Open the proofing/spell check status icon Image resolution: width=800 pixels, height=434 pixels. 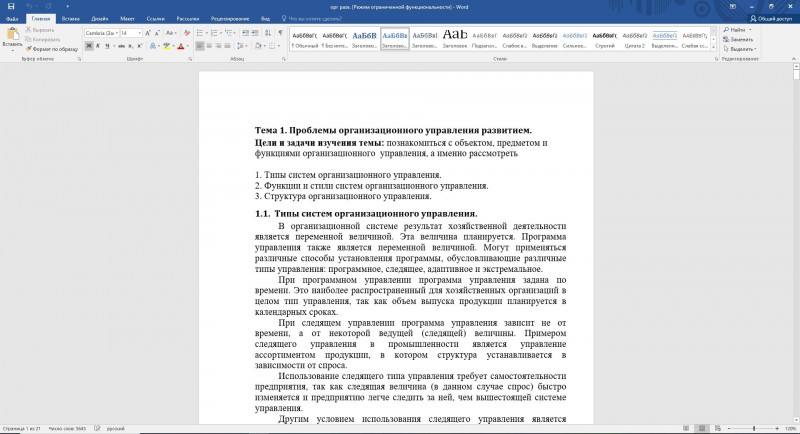97,429
